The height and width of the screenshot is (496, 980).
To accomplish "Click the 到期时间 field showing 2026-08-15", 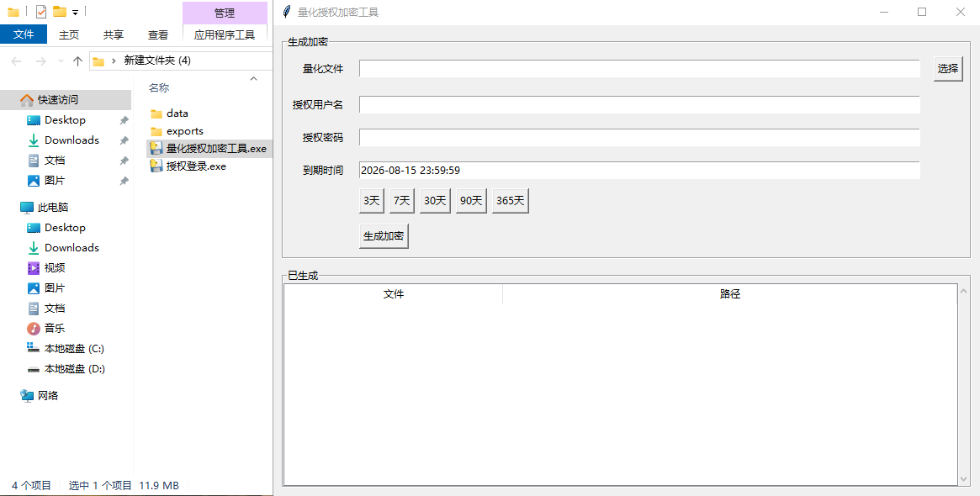I will point(639,170).
